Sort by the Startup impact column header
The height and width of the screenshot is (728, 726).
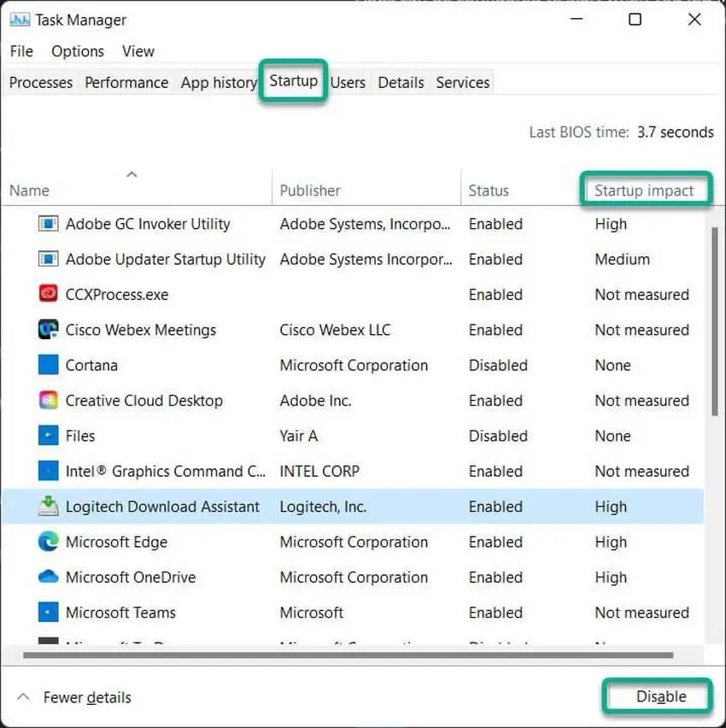(644, 191)
